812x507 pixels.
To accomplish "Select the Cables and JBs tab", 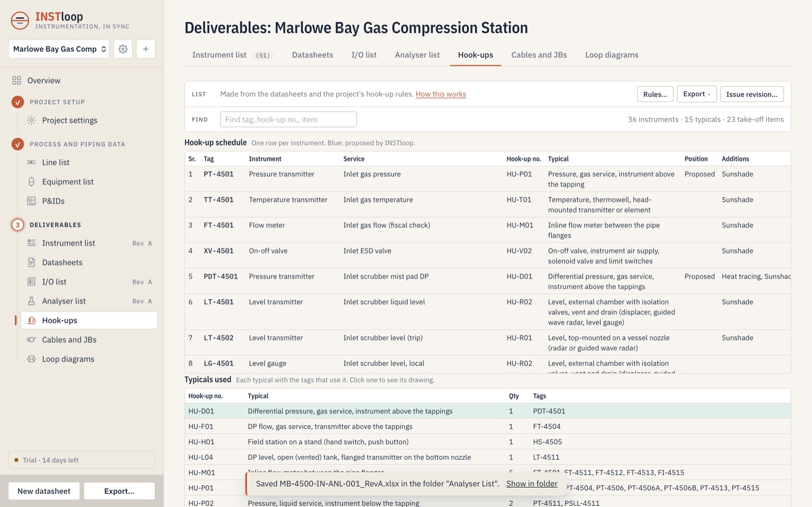I will point(539,55).
